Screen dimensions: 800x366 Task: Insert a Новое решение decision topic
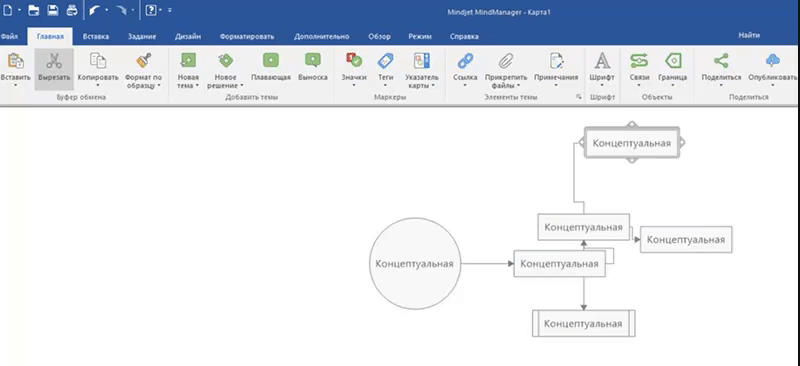[x=226, y=60]
